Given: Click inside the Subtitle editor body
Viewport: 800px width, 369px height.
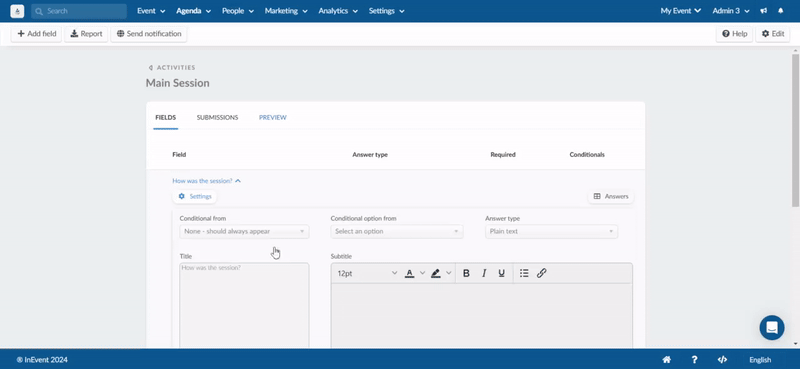Looking at the screenshot, I should [482, 316].
